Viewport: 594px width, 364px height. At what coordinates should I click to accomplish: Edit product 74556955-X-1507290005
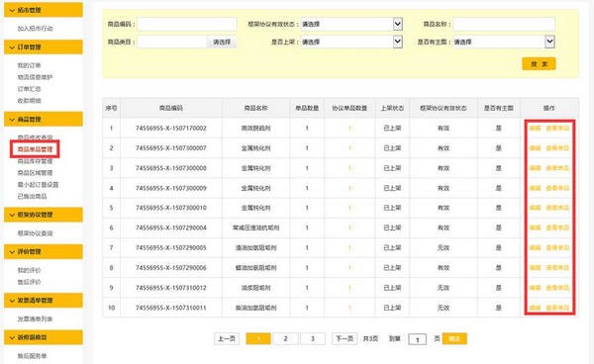535,248
